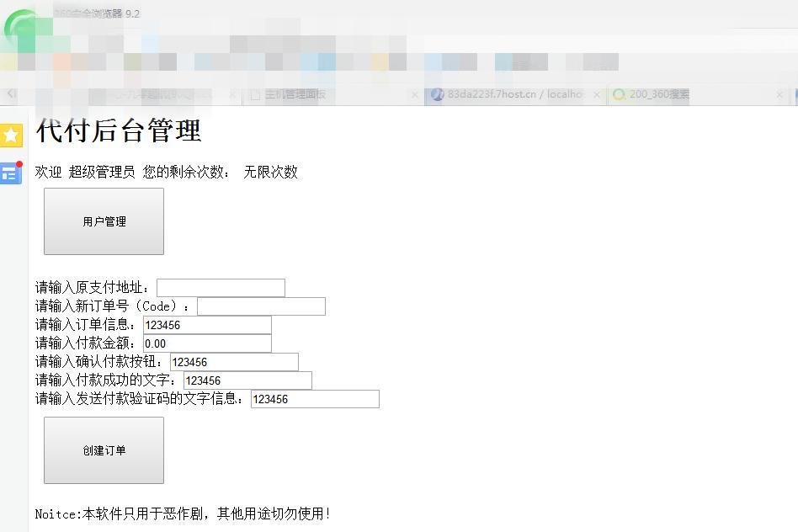This screenshot has height=532, width=798.
Task: Click the globe icon on the 7host tab
Action: (x=439, y=95)
